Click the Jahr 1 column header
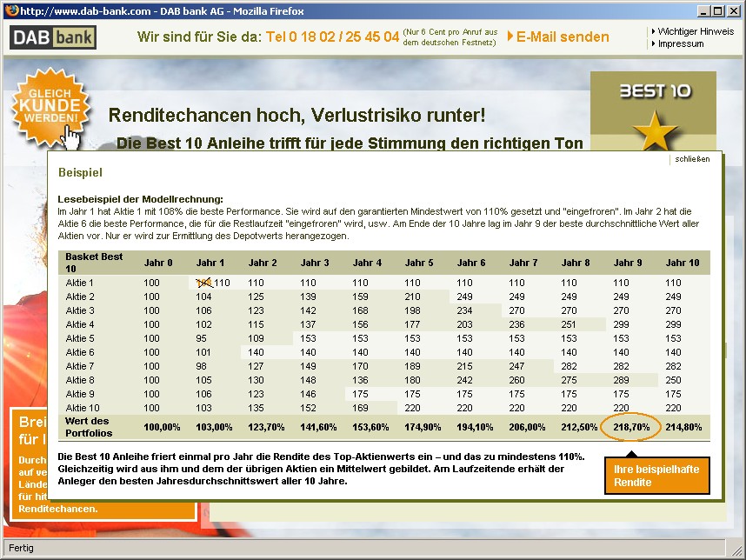746x560 pixels. click(x=210, y=263)
